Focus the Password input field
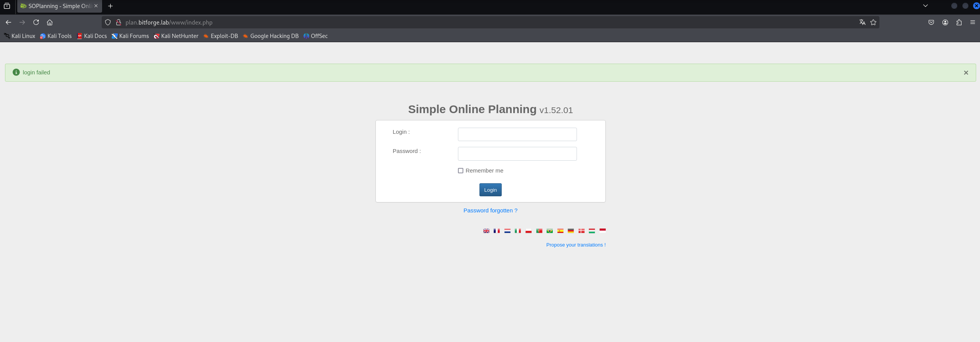Image resolution: width=980 pixels, height=342 pixels. click(517, 154)
